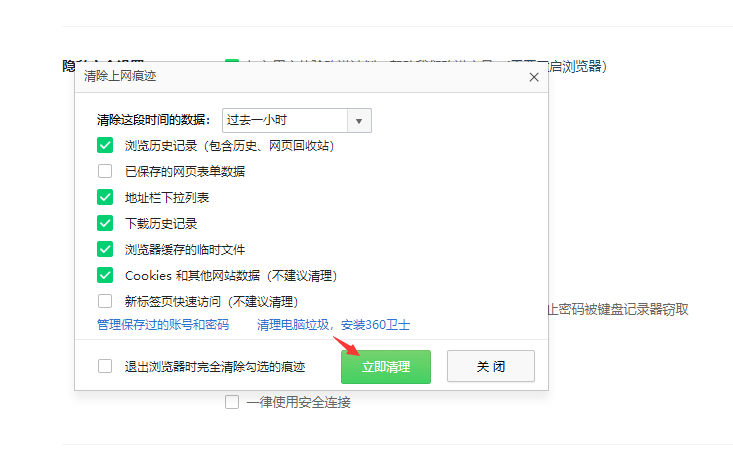Uncheck 浏览历史记录 checkbox
This screenshot has height=462, width=733.
click(x=105, y=146)
